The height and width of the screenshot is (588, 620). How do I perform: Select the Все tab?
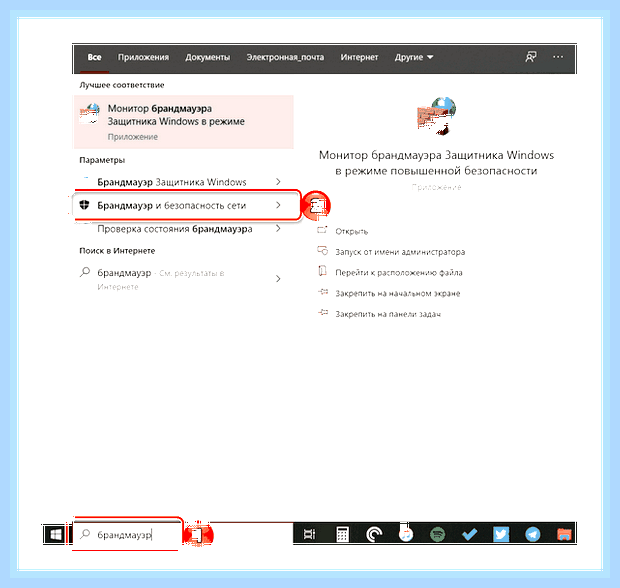click(95, 57)
